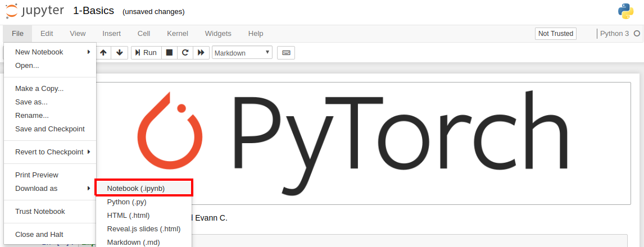Click Trust Notebook menu entry

coord(50,211)
